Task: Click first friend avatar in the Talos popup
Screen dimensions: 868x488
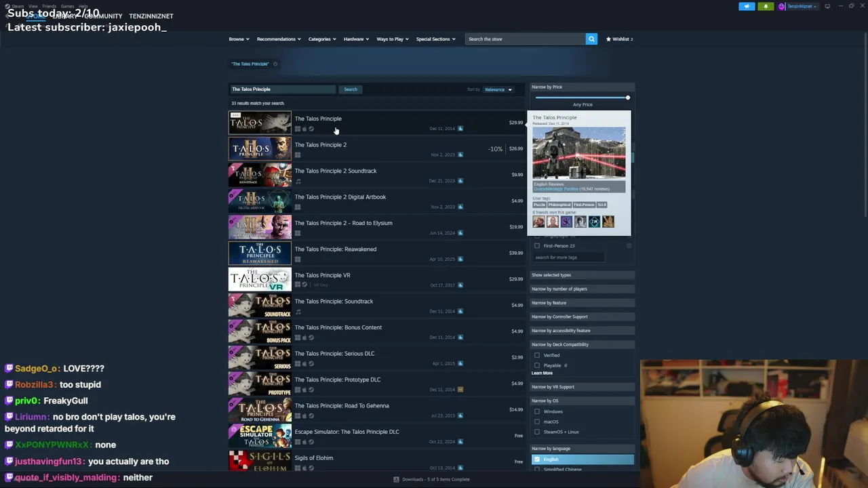Action: point(539,222)
